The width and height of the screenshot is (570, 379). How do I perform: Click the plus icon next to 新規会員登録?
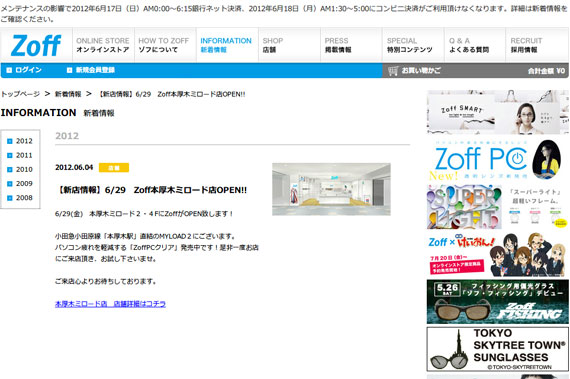tap(69, 70)
